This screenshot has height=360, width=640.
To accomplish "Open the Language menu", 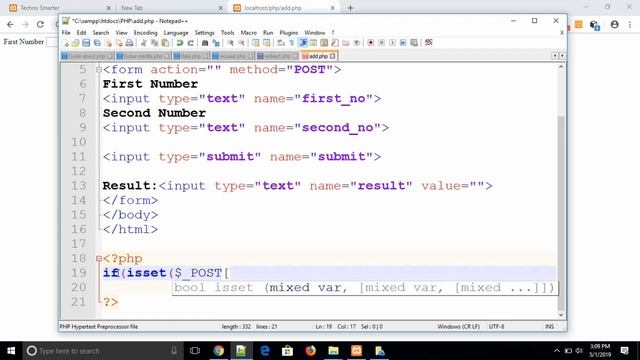I will coord(176,33).
